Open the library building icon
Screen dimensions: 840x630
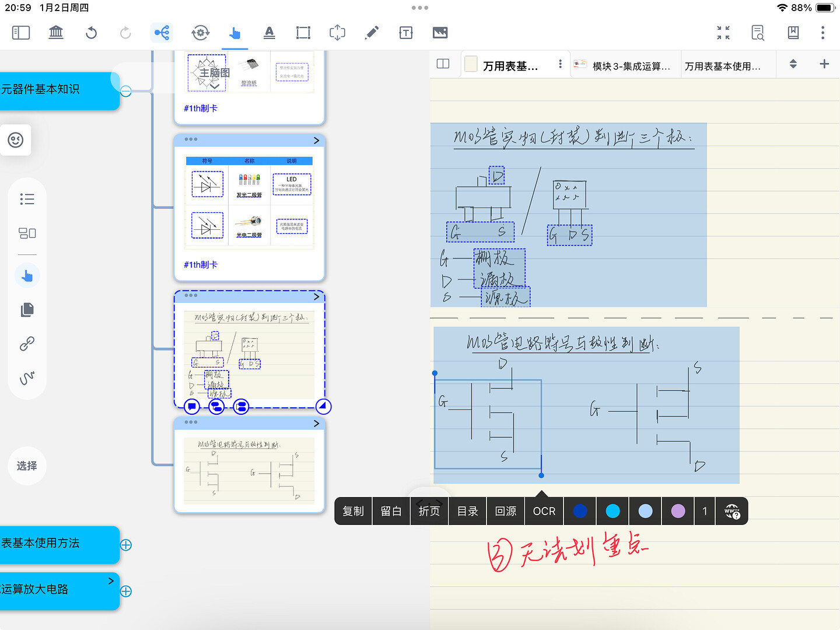(56, 33)
